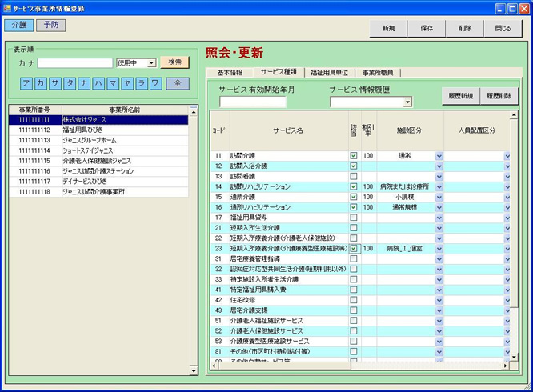
Task: Enable the 訪問看護 service checkbox
Action: pyautogui.click(x=354, y=176)
